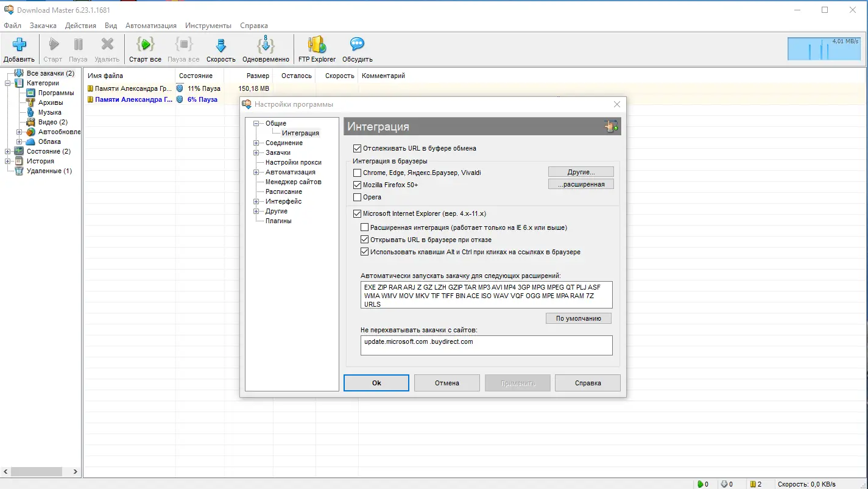Image resolution: width=868 pixels, height=489 pixels.
Task: Expand the Закачки settings node
Action: coord(256,152)
